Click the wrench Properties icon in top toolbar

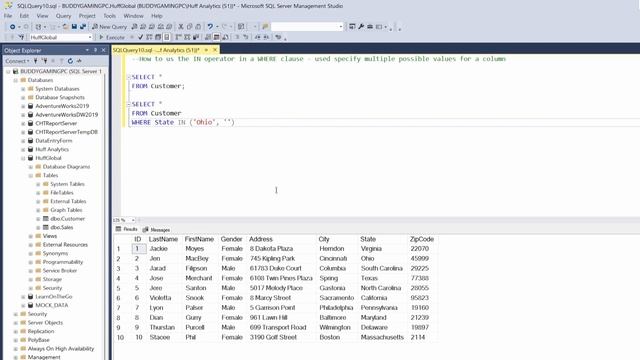pos(361,27)
